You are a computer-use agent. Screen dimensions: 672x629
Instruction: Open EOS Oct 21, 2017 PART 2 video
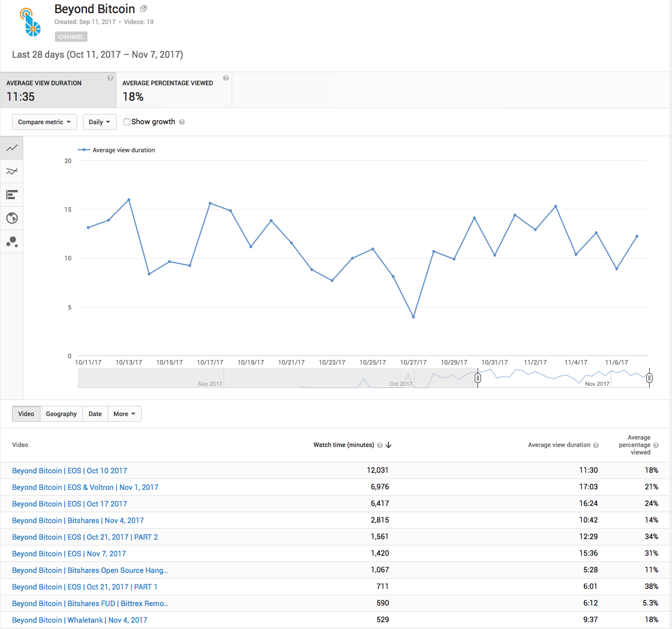(x=85, y=537)
